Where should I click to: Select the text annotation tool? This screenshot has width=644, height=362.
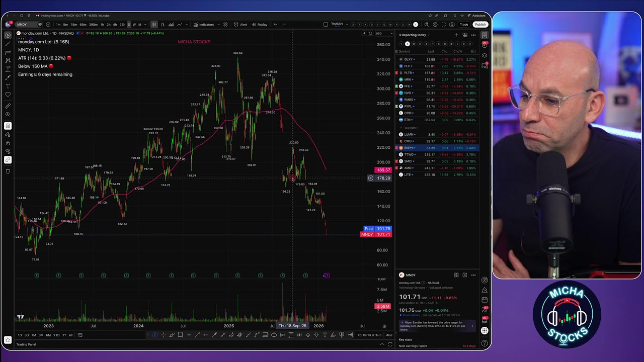pyautogui.click(x=8, y=86)
